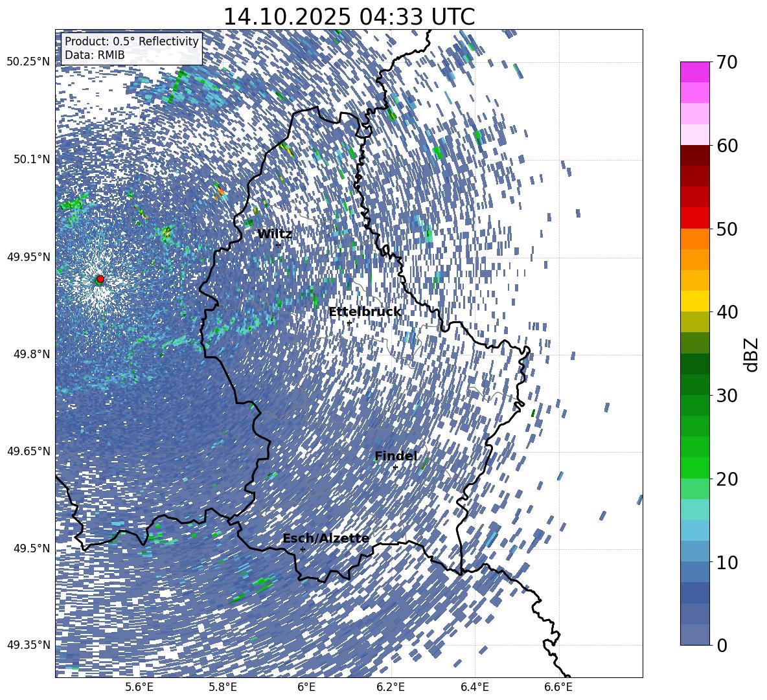Click the 10 tick on colorbar
This screenshot has width=767, height=700.
click(727, 562)
